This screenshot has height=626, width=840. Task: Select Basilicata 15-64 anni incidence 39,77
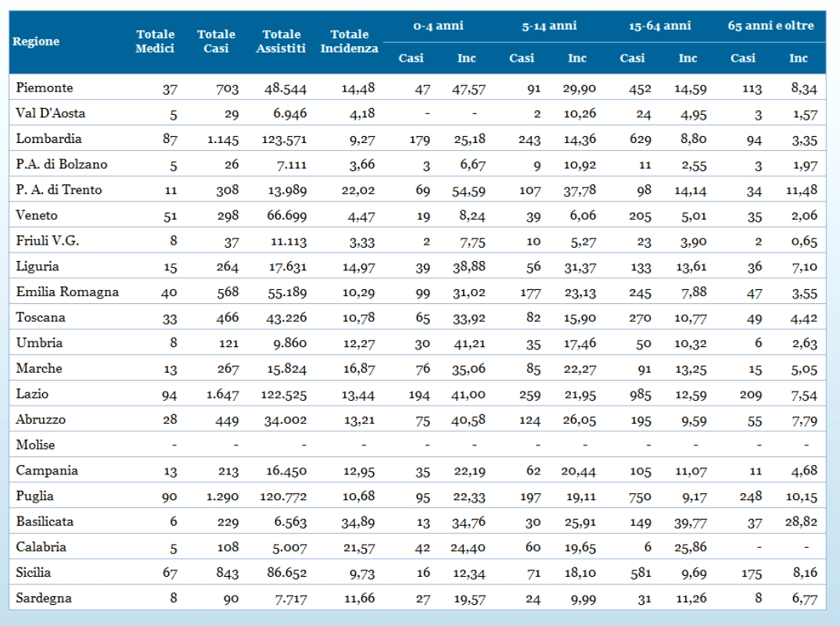tap(691, 523)
